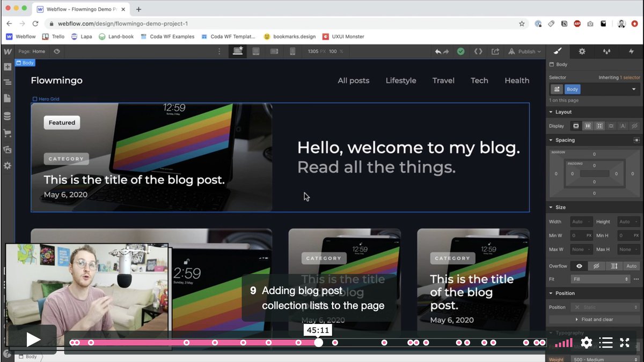644x362 pixels.
Task: Click the selector states icon button
Action: pyautogui.click(x=557, y=89)
